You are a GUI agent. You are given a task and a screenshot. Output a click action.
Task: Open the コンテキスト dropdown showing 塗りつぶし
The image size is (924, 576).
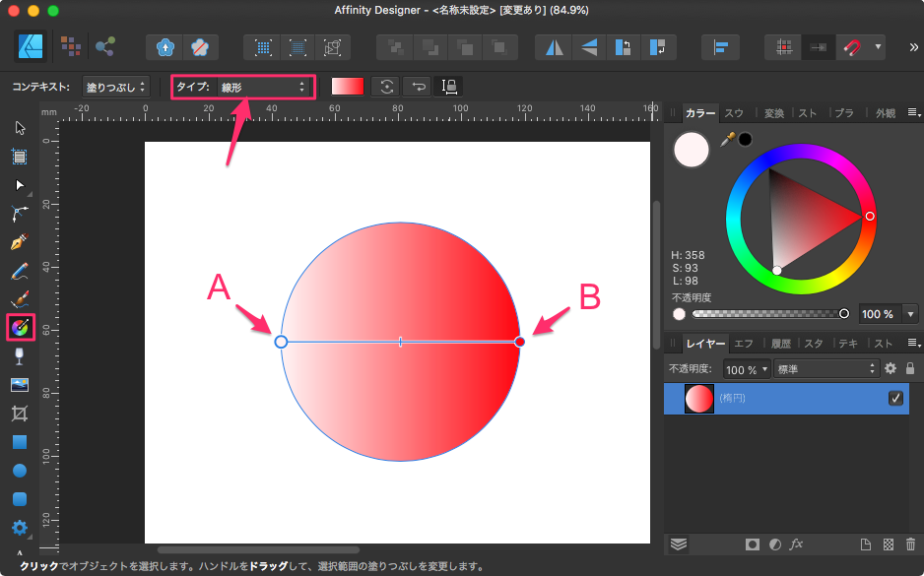click(115, 88)
